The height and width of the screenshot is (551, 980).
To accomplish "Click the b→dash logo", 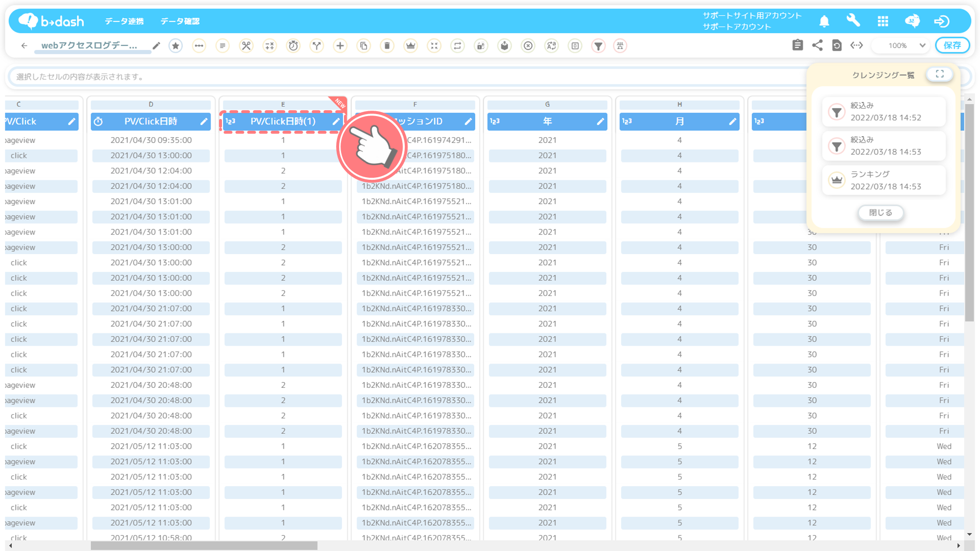I will pyautogui.click(x=51, y=21).
